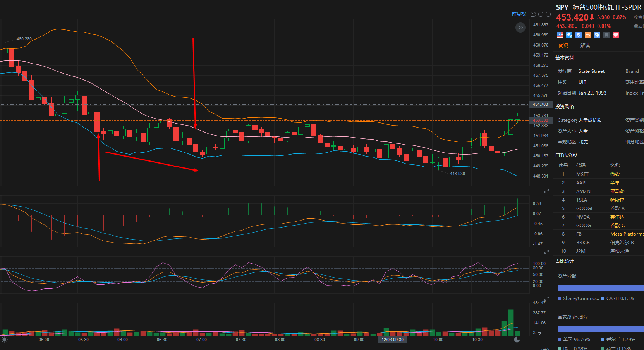644x350 pixels.
Task: Expand the volume indicator panel
Action: (546, 299)
